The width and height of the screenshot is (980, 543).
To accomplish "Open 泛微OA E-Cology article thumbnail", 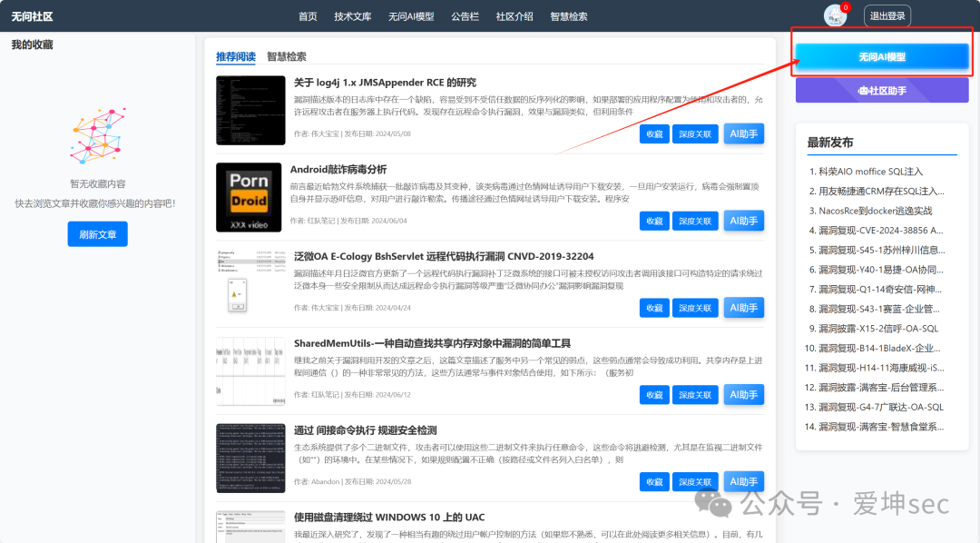I will [250, 284].
